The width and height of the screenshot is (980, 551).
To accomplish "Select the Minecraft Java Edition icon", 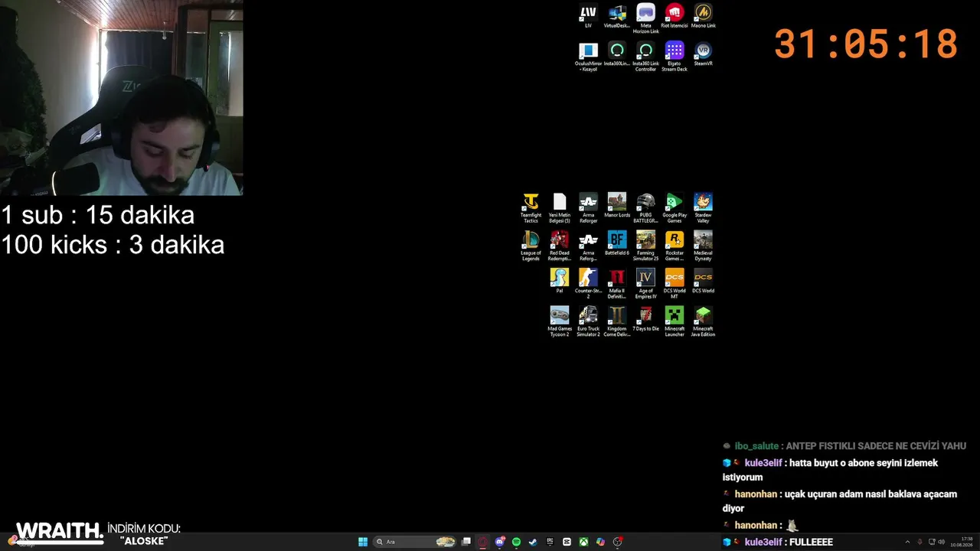I will point(703,321).
